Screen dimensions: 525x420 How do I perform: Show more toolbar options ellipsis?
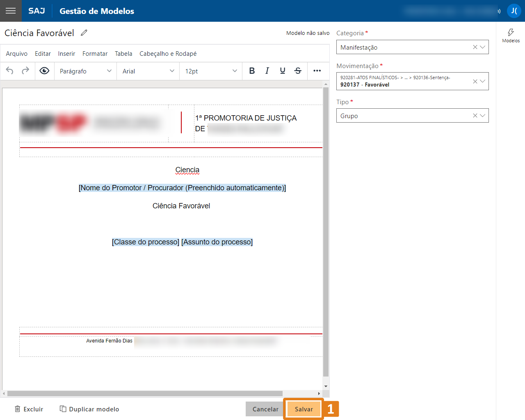(x=317, y=71)
